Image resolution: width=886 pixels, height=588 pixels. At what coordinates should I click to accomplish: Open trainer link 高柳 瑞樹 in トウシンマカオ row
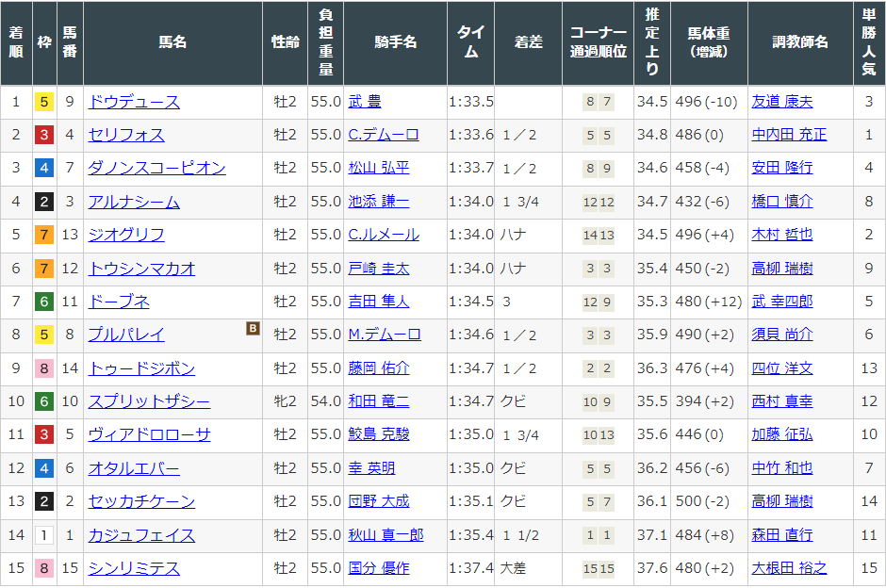[x=782, y=269]
